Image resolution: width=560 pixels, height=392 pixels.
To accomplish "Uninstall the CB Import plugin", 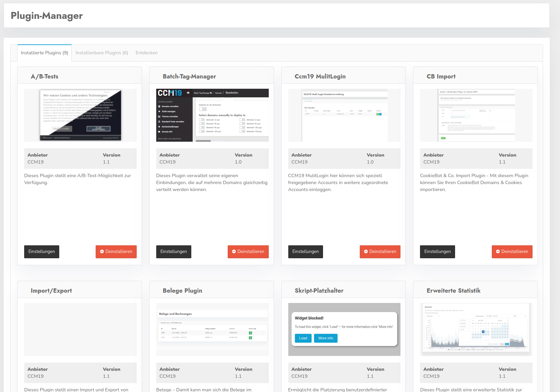I will pos(512,252).
